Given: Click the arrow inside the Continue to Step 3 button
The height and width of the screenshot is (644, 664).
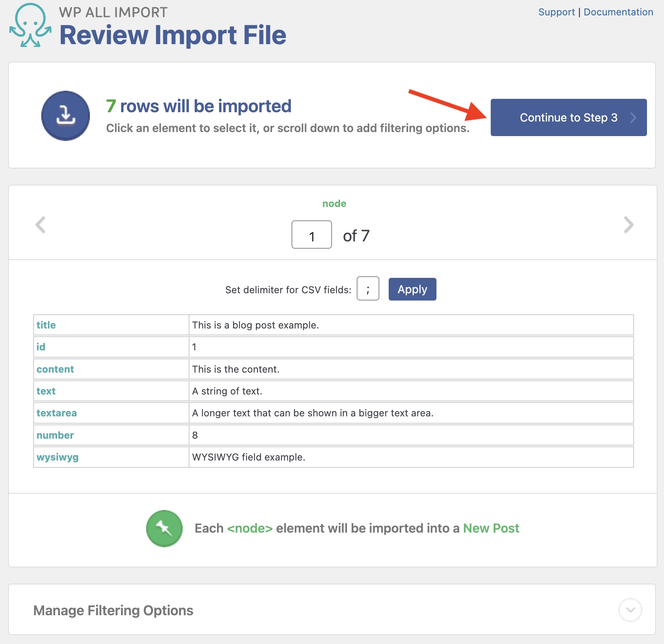Looking at the screenshot, I should coord(633,117).
